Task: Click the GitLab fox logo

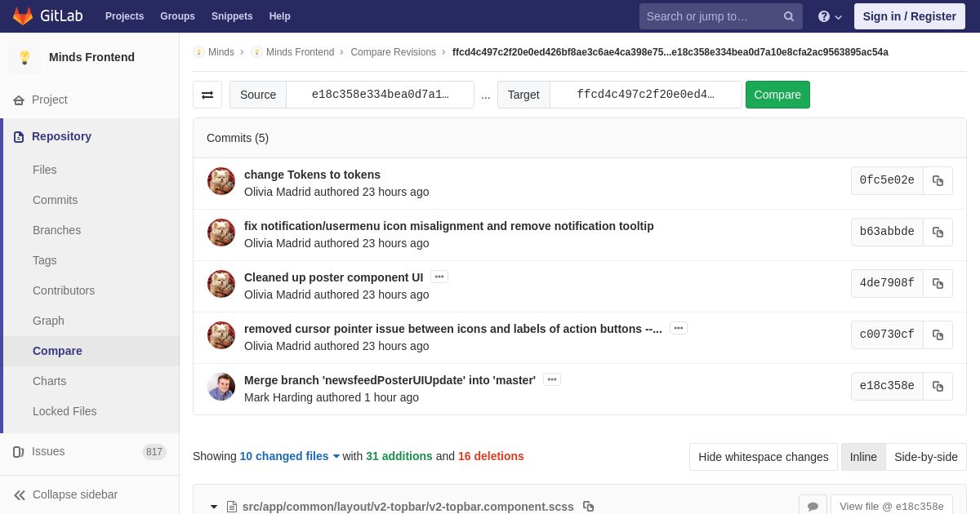Action: pos(23,16)
